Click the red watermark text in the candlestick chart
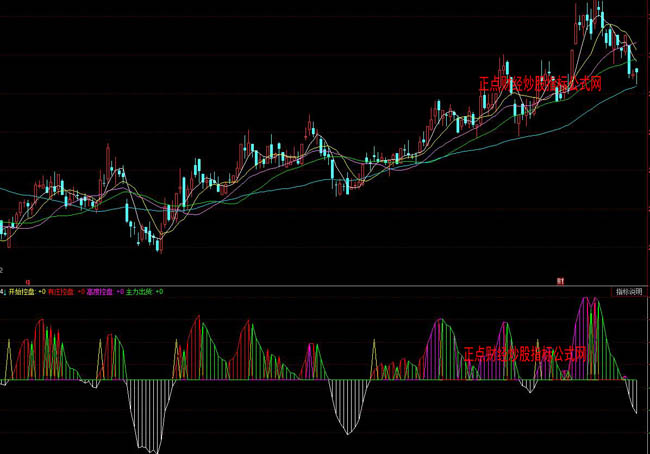 tap(540, 85)
